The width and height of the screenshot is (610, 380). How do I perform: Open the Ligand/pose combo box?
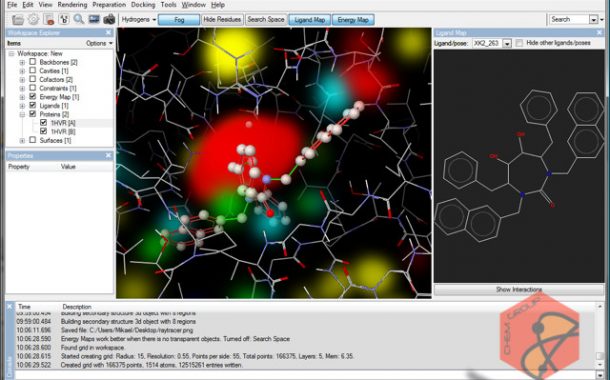point(492,43)
